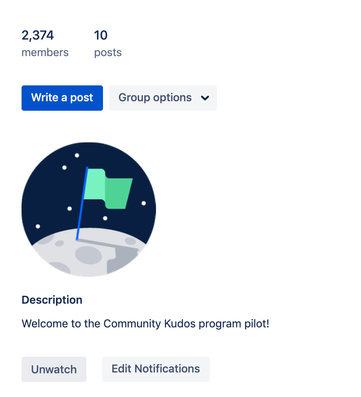Screen dimensions: 361x397
Task: Click the star at the top of the avatar
Action: (77, 155)
